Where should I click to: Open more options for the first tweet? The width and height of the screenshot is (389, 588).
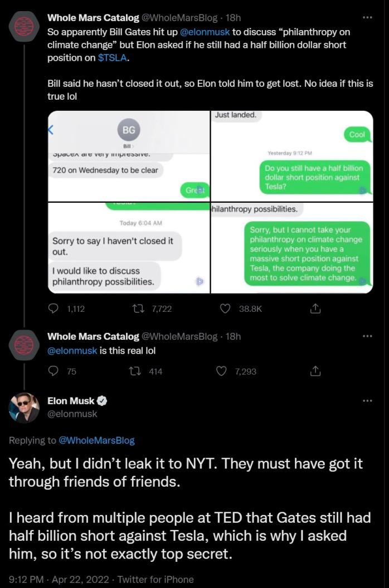(x=367, y=18)
